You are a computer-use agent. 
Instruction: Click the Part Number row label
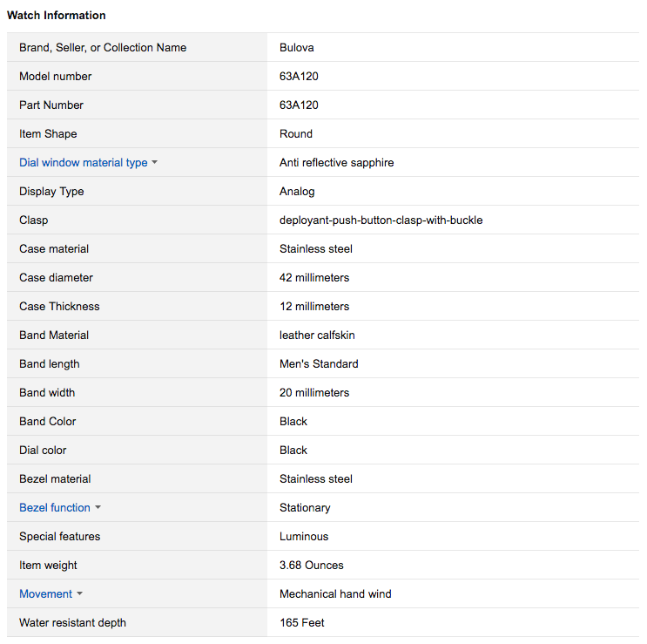(51, 105)
